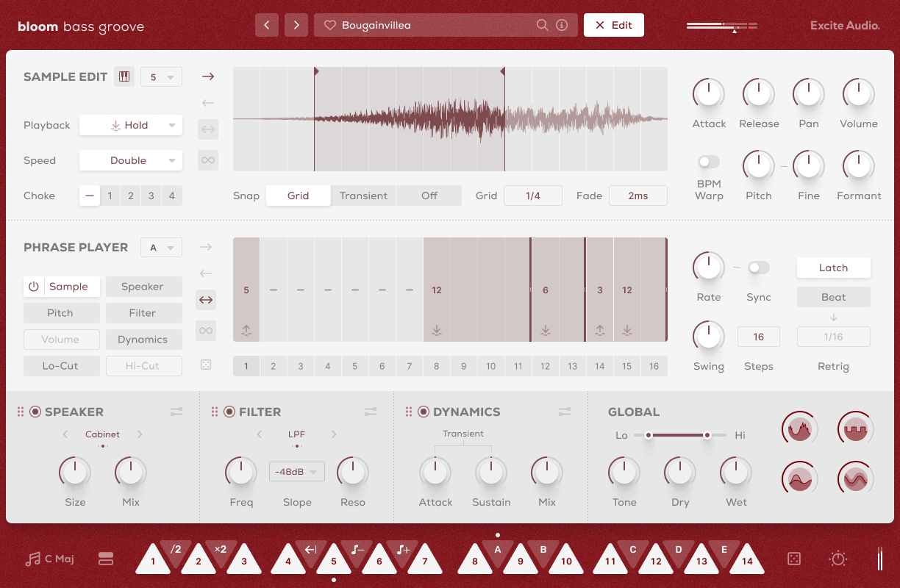Select step 16 in the phrase step row

pyautogui.click(x=654, y=365)
